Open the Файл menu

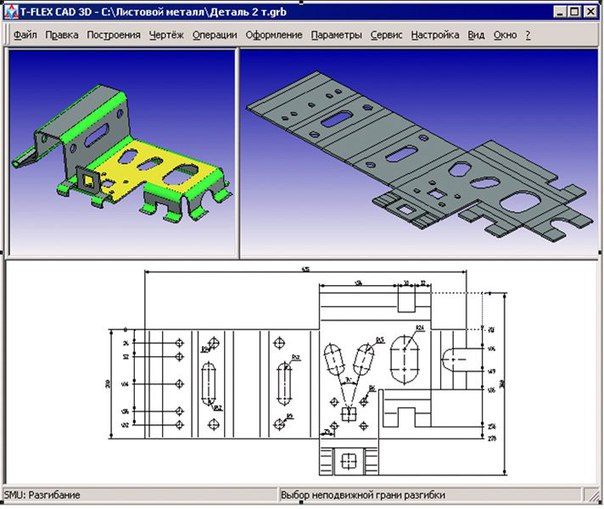[25, 35]
